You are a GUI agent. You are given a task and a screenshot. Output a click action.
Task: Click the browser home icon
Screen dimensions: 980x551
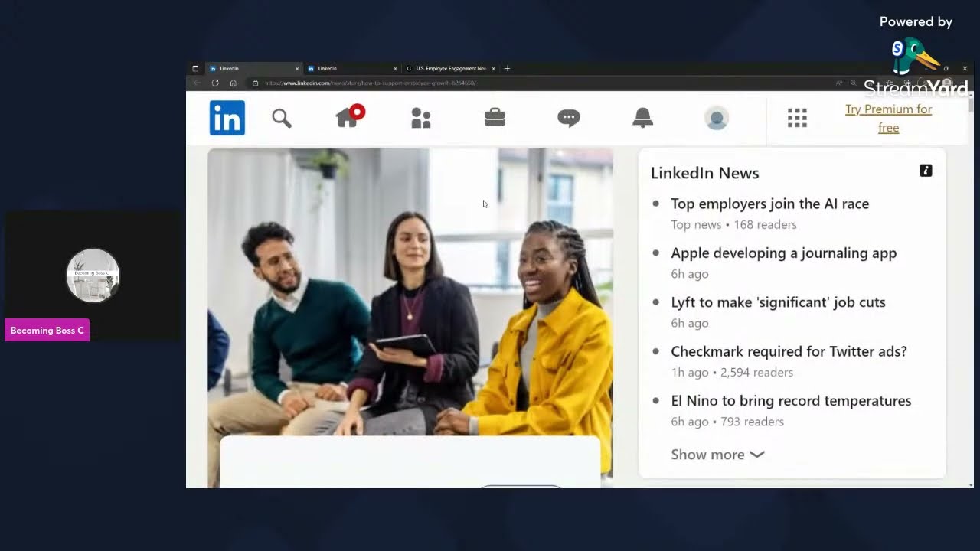click(234, 83)
